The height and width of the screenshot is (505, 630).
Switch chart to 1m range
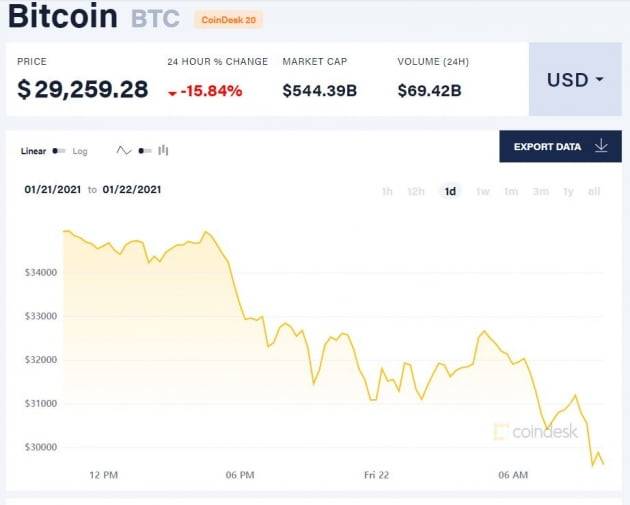[x=511, y=191]
